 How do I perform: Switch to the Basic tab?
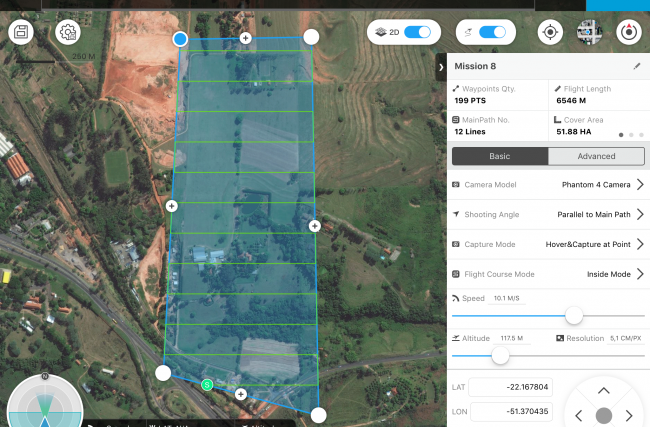500,156
